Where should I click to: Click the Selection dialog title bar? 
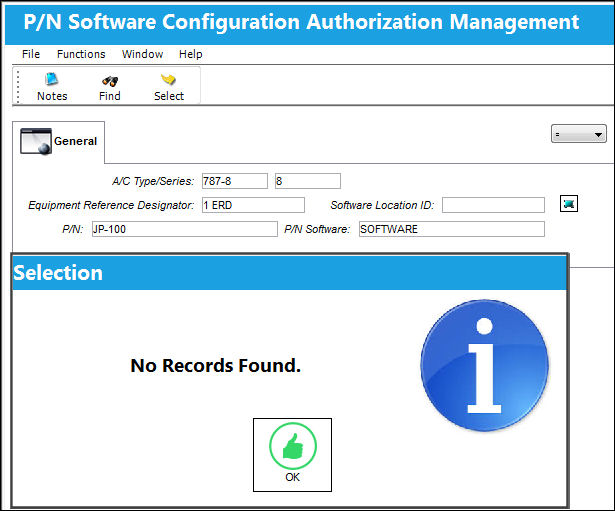pyautogui.click(x=289, y=273)
